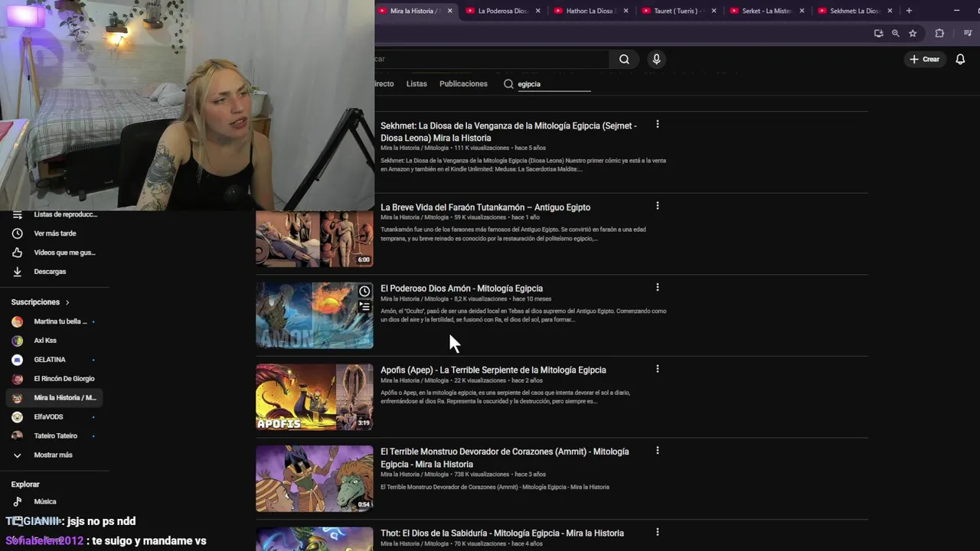The width and height of the screenshot is (980, 551).
Task: Expand Suscripciones section arrow
Action: [67, 302]
